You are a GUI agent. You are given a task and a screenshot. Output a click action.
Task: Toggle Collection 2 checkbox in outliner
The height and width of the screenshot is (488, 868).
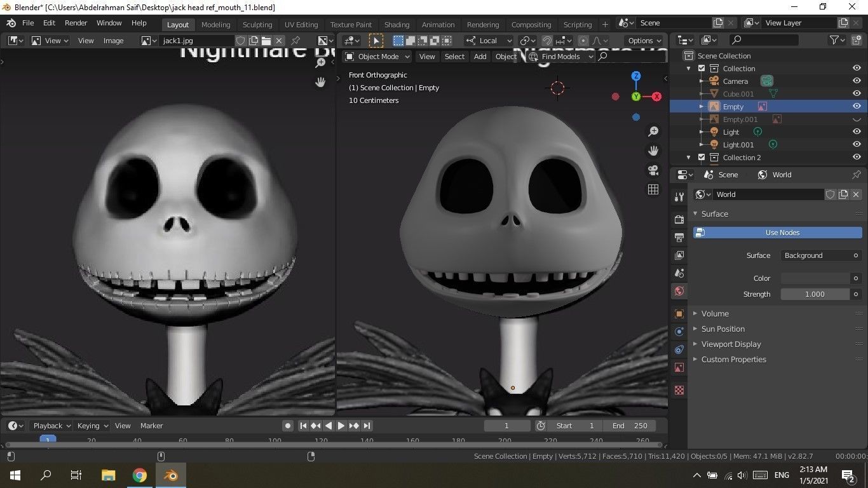click(702, 158)
